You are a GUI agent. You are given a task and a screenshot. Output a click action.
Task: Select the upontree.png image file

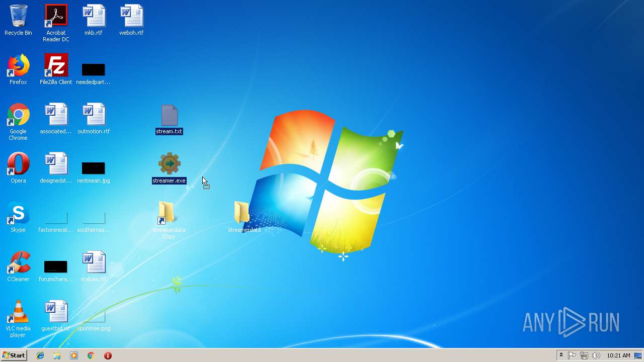coord(94,320)
